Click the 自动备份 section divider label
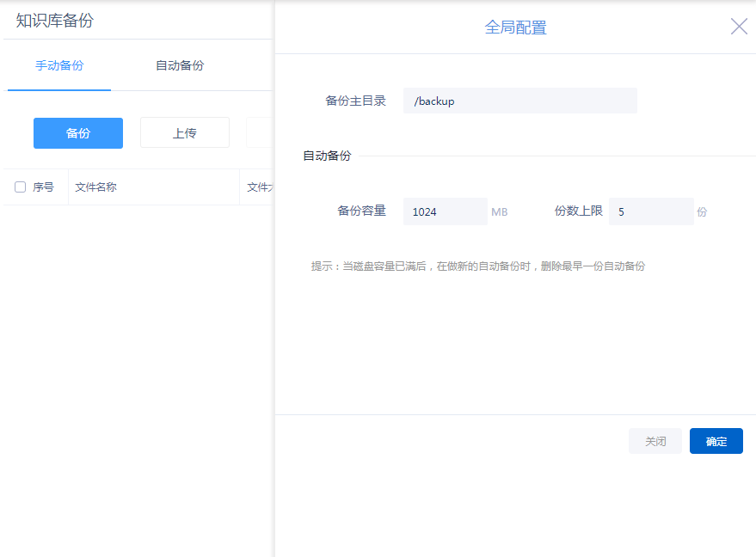 (x=327, y=156)
